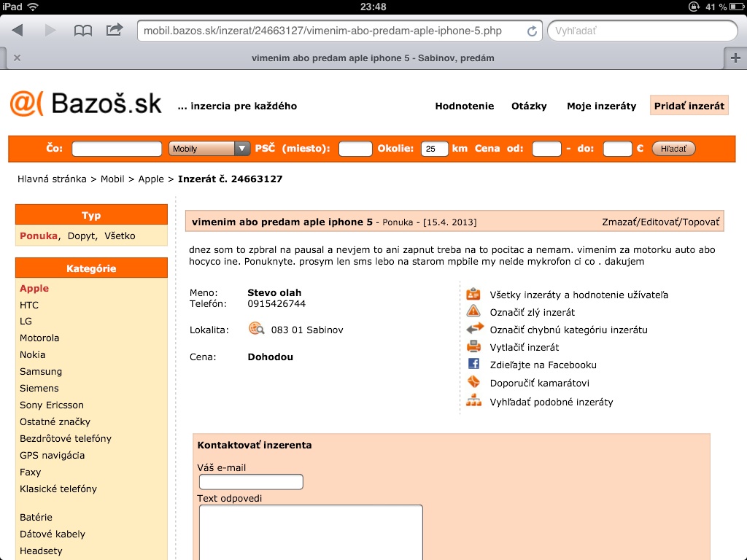Open the Hodnotenie page

[464, 106]
